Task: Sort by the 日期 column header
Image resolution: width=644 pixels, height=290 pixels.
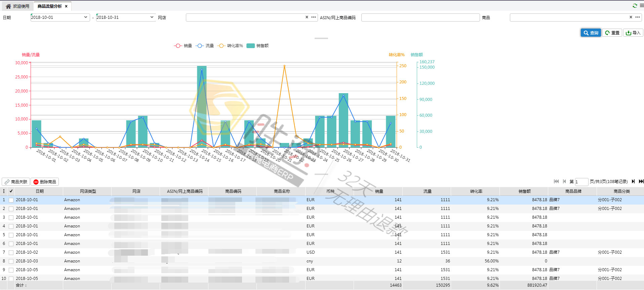Action: (39, 191)
